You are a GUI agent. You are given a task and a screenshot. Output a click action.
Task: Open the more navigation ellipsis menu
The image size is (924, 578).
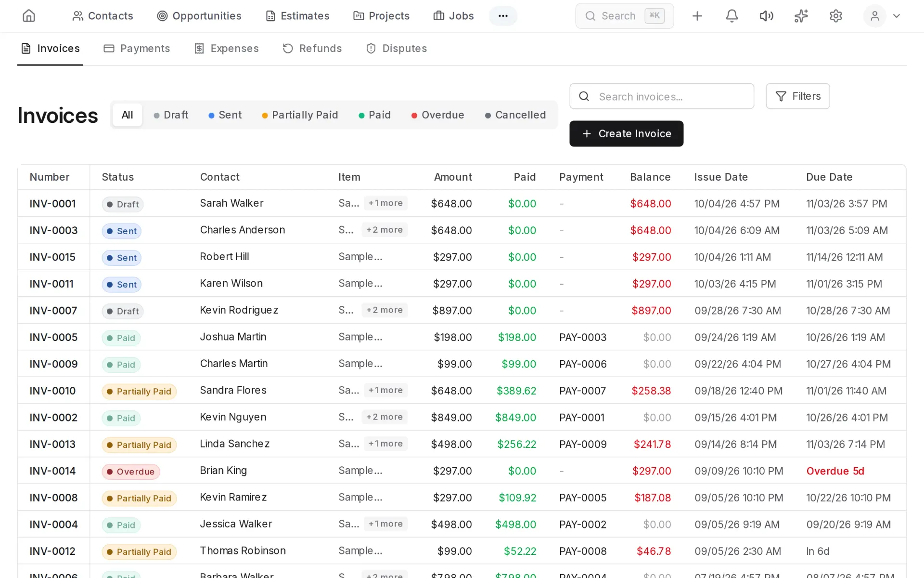[x=503, y=16]
